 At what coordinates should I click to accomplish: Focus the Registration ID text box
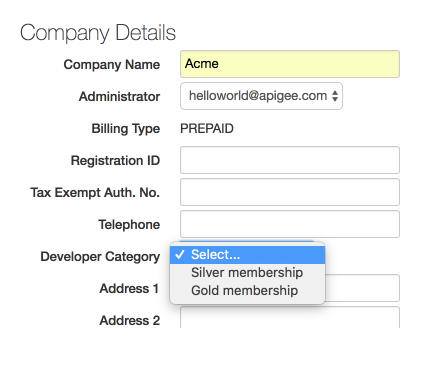point(290,160)
